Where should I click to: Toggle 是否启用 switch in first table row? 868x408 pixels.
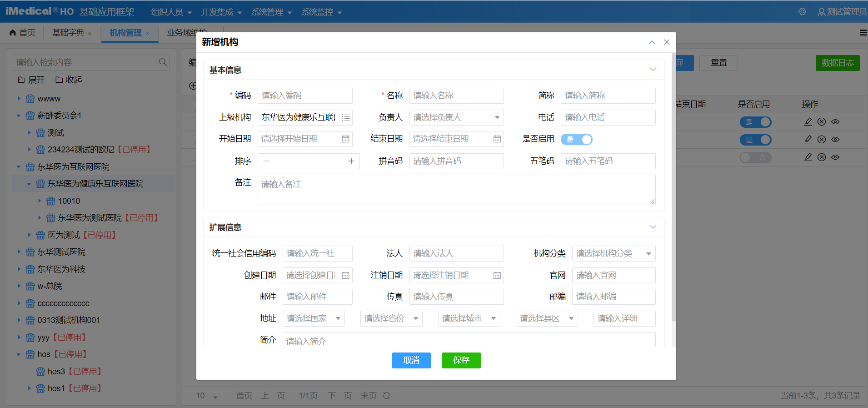(755, 122)
